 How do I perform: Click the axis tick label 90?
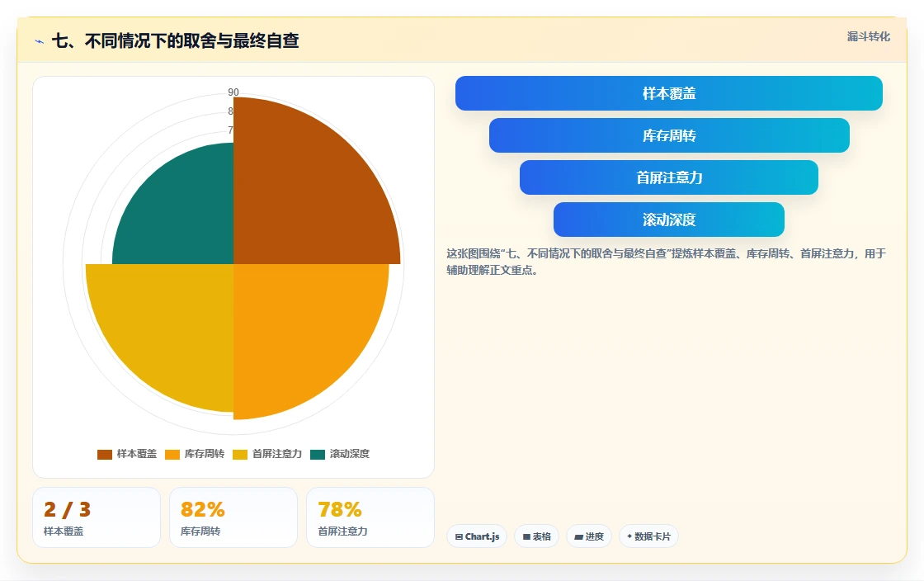pyautogui.click(x=233, y=92)
